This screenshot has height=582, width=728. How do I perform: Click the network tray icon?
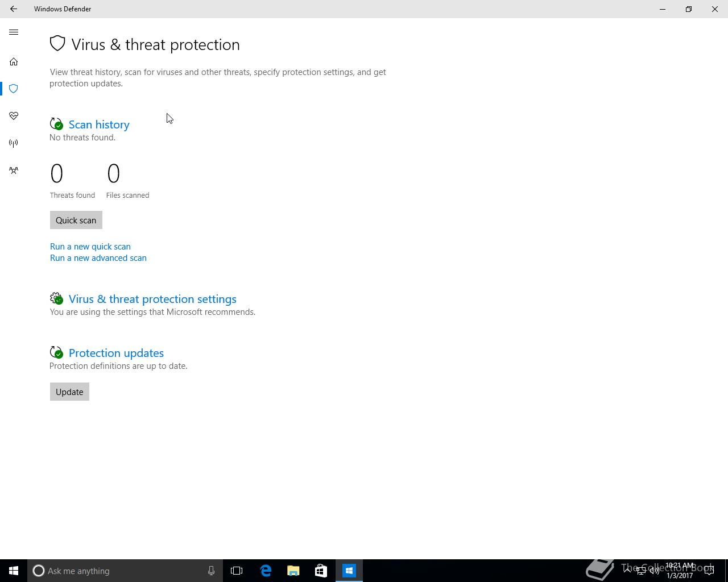pos(640,571)
